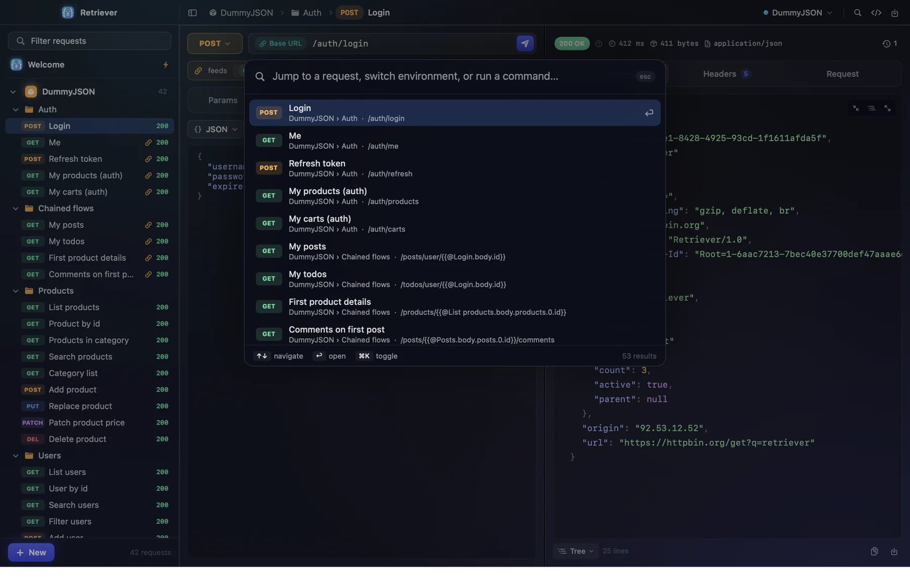
Task: Click the import icon in top-right toolbar
Action: coord(894,13)
